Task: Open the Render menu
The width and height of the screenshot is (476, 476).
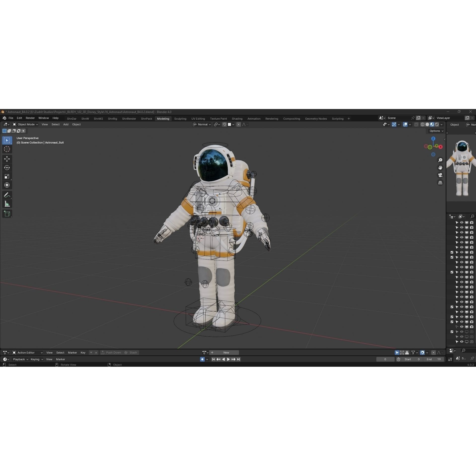Action: pos(30,118)
